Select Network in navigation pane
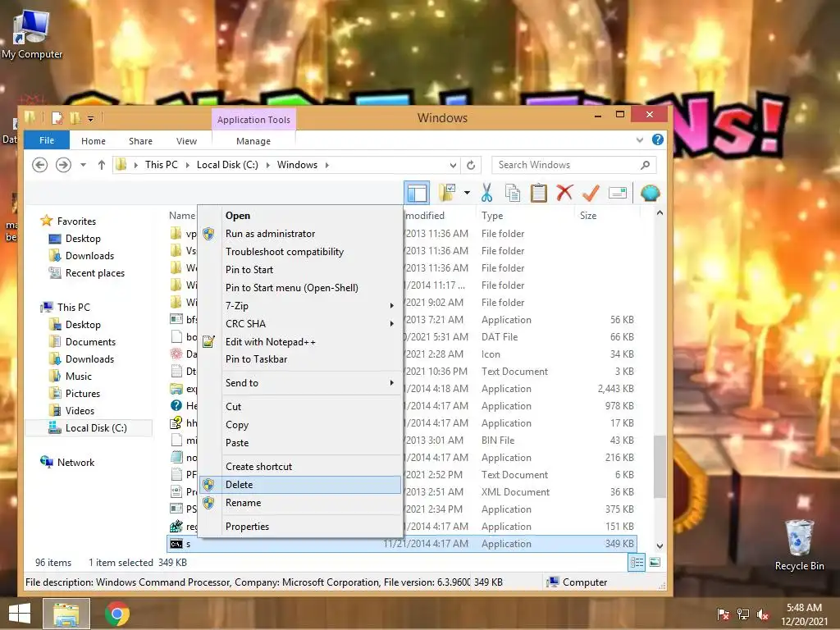Viewport: 840px width, 630px height. tap(67, 463)
